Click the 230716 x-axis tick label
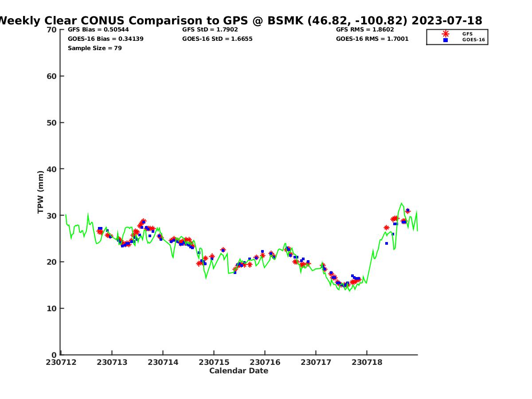This screenshot has height=399, width=532. pyautogui.click(x=265, y=362)
